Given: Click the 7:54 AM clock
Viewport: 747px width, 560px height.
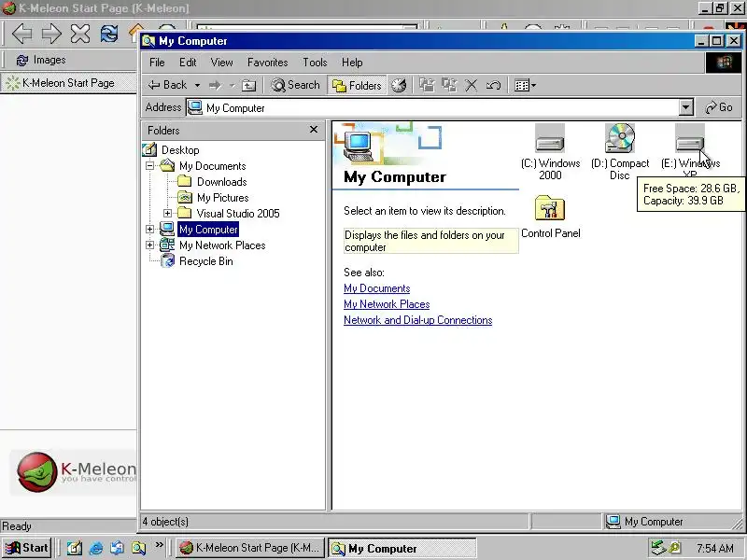Looking at the screenshot, I should point(714,548).
